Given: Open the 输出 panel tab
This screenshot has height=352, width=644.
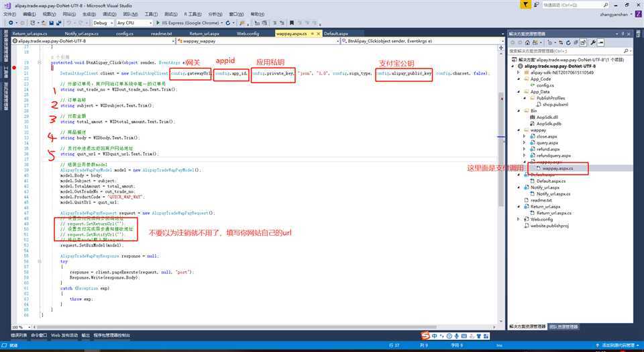Looking at the screenshot, I should click(85, 336).
